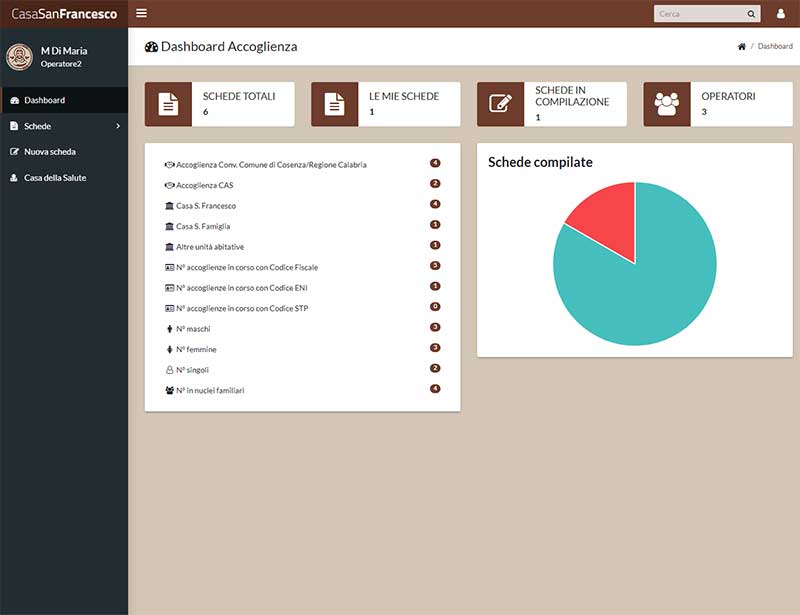Click user icon beside N° singoli
Screen dimensions: 800x615
(x=169, y=370)
